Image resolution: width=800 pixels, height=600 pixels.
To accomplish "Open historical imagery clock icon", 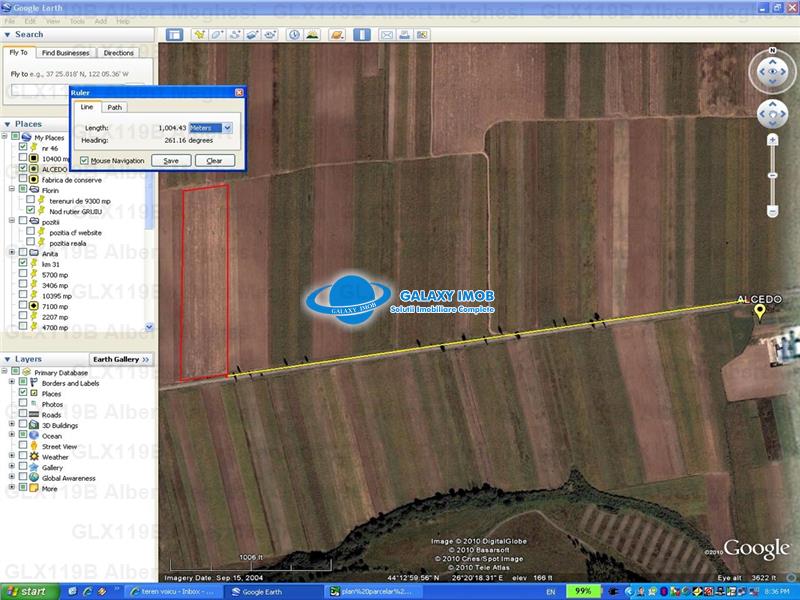I will point(294,35).
